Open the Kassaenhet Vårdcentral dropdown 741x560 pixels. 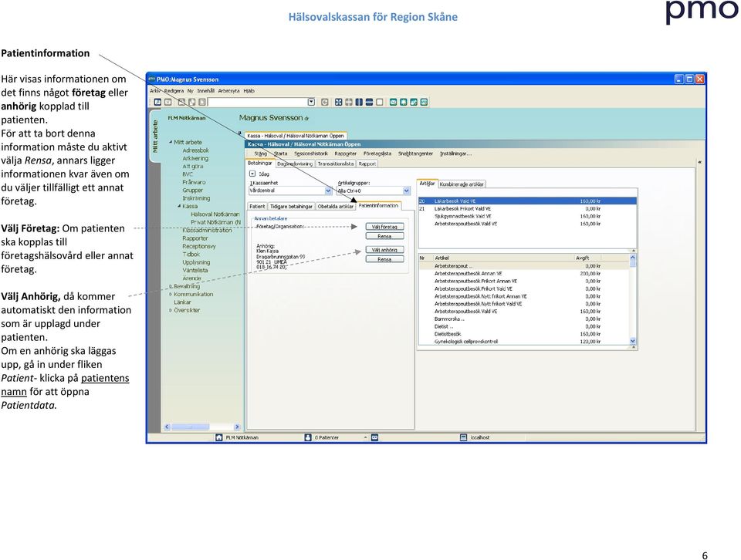point(329,191)
